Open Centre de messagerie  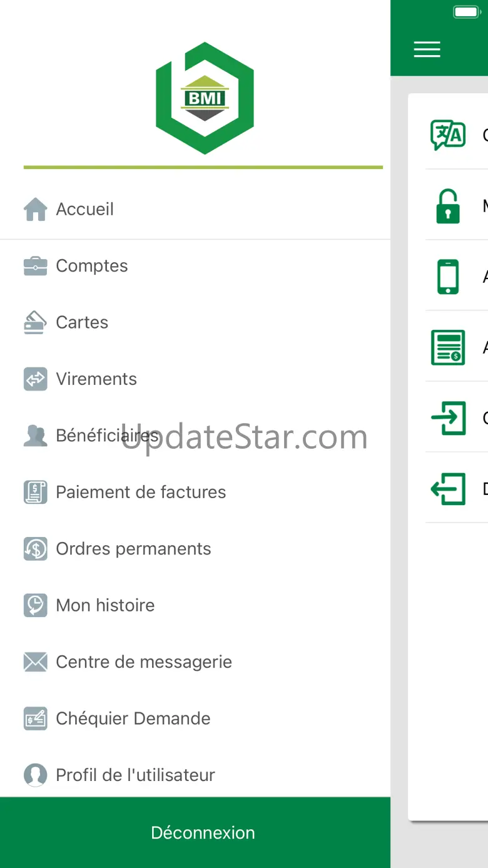tap(195, 662)
